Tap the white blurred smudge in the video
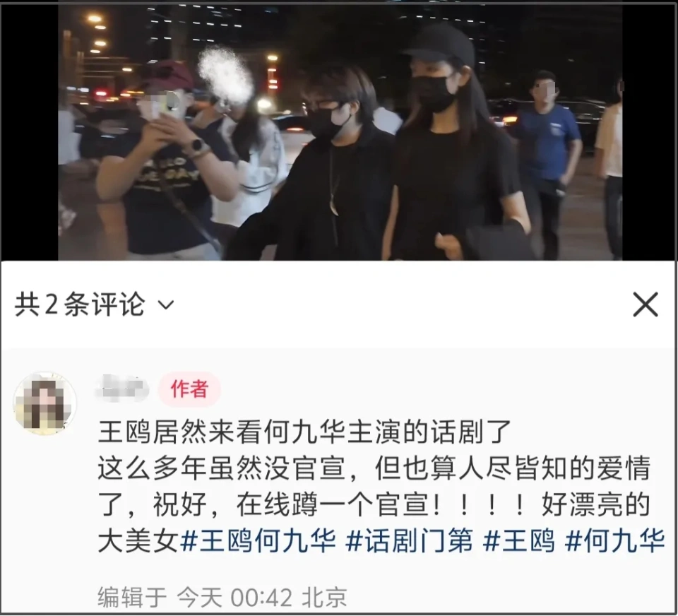The width and height of the screenshot is (678, 616). tap(225, 76)
